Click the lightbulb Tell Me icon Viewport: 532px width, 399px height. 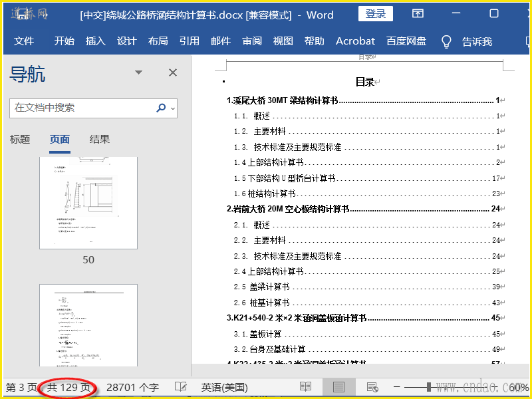[446, 42]
